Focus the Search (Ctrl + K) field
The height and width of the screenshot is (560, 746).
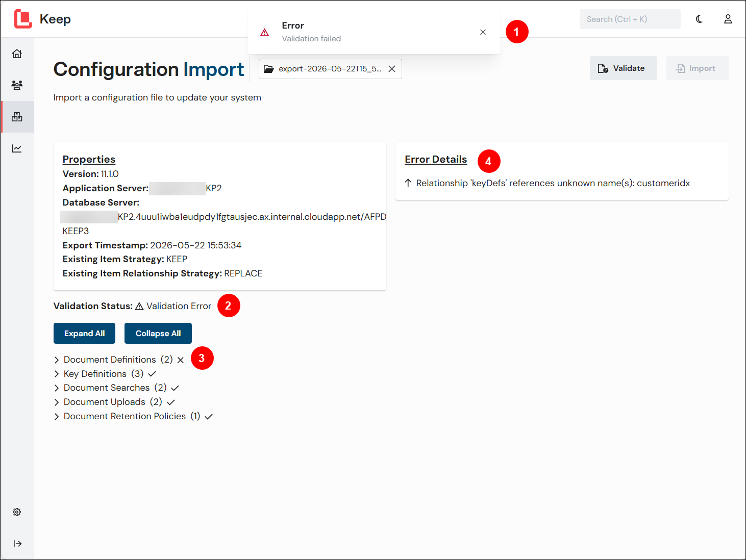tap(630, 19)
